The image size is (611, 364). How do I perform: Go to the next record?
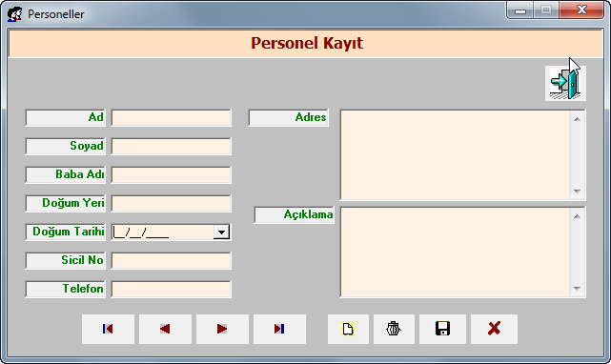[x=222, y=329]
